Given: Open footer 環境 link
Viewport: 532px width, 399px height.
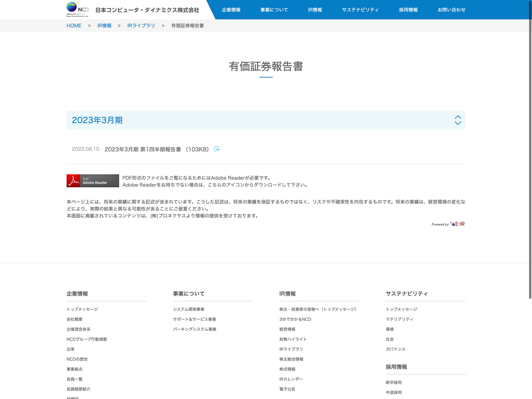Looking at the screenshot, I should (390, 329).
